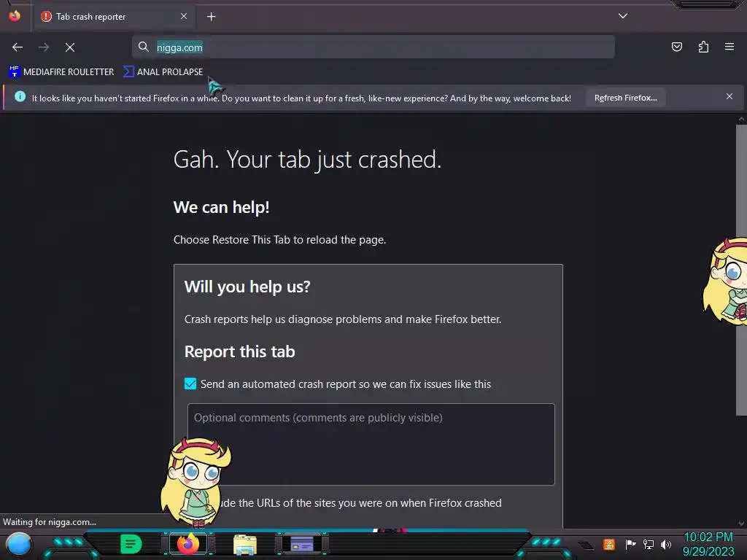This screenshot has height=560, width=747.
Task: Click the 'We can help!' heading
Action: pyautogui.click(x=222, y=207)
